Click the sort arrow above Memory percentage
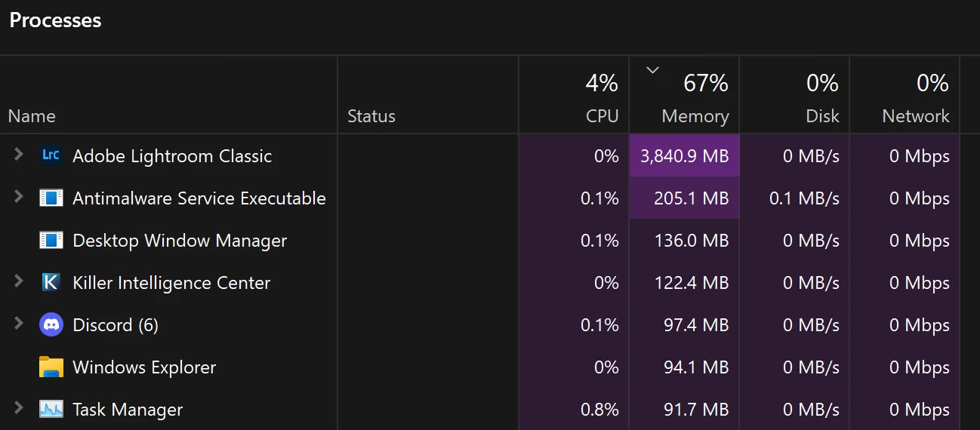 pos(653,70)
